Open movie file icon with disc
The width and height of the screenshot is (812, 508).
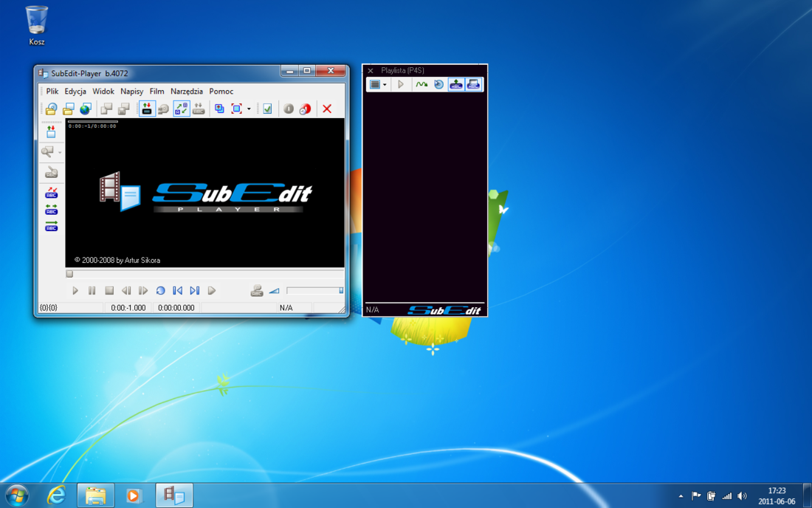tap(51, 109)
